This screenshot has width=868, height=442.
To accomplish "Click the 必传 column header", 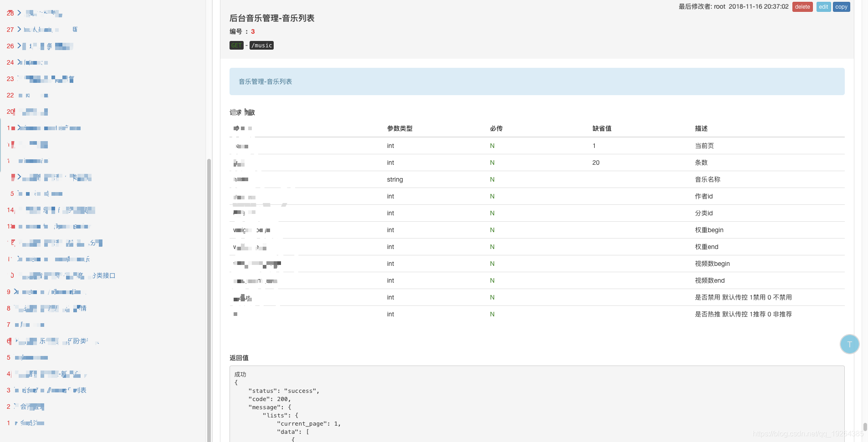I will click(x=496, y=129).
